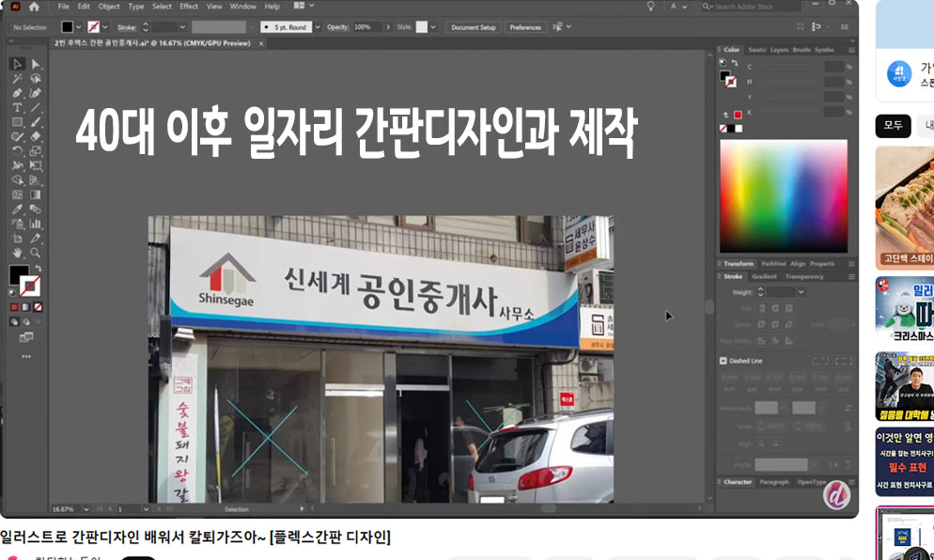This screenshot has height=560, width=934.
Task: Select the Eyedropper tool
Action: click(x=17, y=210)
